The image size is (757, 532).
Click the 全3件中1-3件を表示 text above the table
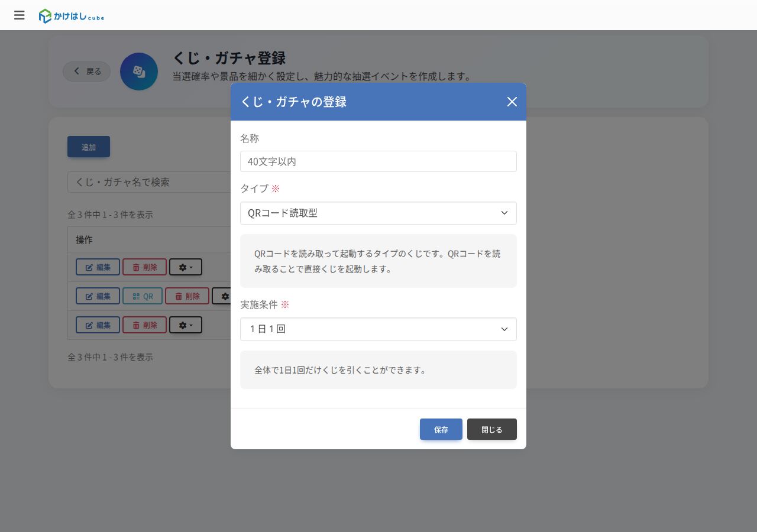click(x=110, y=215)
